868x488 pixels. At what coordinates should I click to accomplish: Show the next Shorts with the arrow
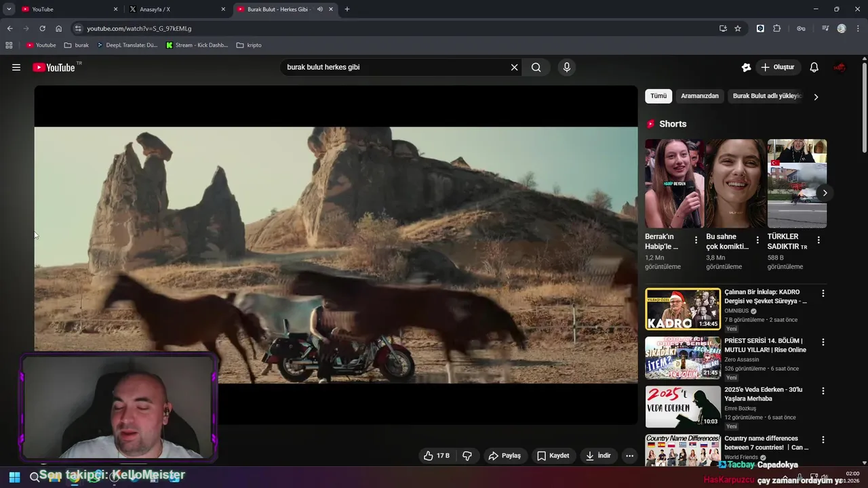[825, 193]
